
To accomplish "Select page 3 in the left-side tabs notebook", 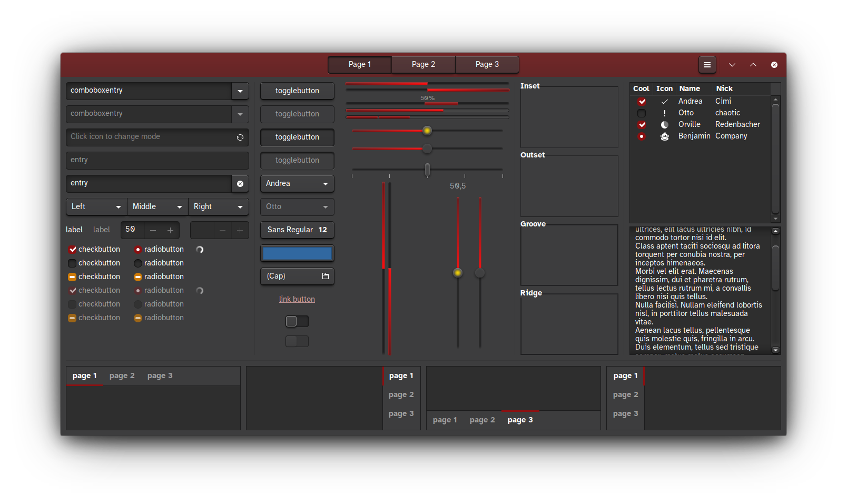I will pyautogui.click(x=626, y=414).
